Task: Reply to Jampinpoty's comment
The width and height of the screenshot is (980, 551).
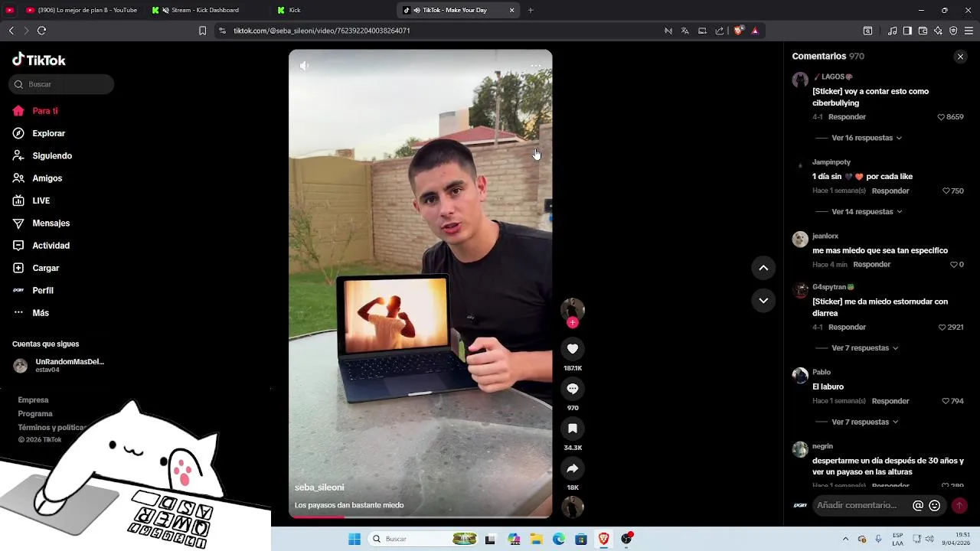Action: pyautogui.click(x=890, y=191)
